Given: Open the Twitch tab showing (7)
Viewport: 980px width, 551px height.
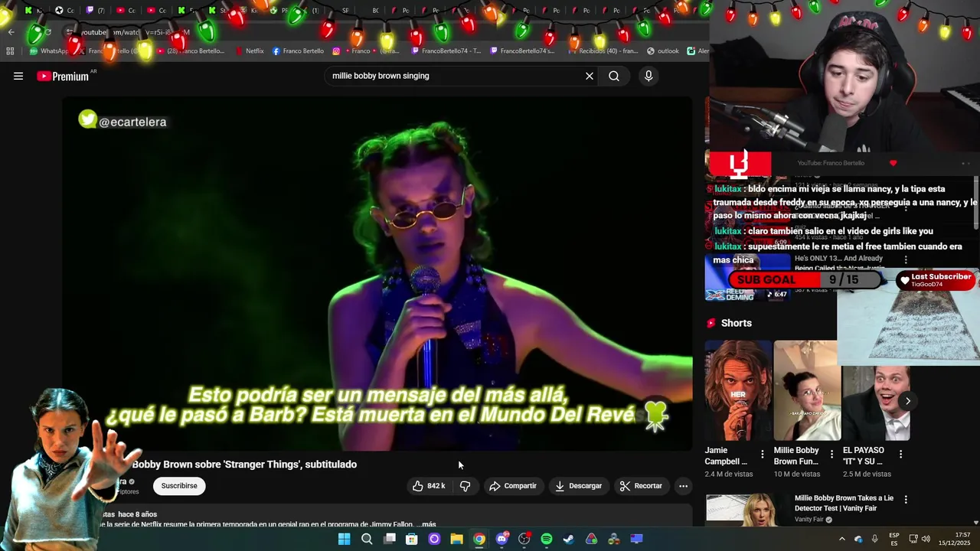Looking at the screenshot, I should click(x=94, y=11).
